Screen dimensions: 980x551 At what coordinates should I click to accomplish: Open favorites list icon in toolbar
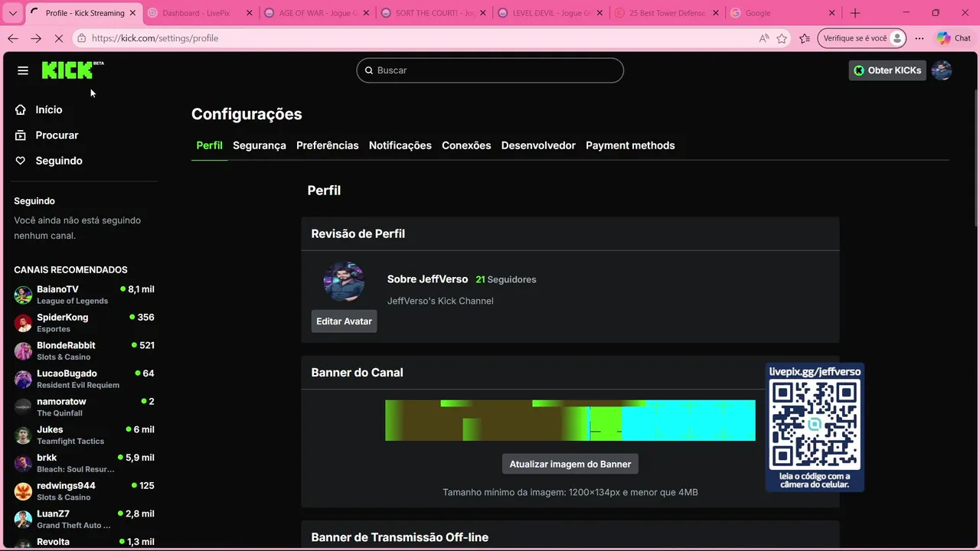[805, 38]
